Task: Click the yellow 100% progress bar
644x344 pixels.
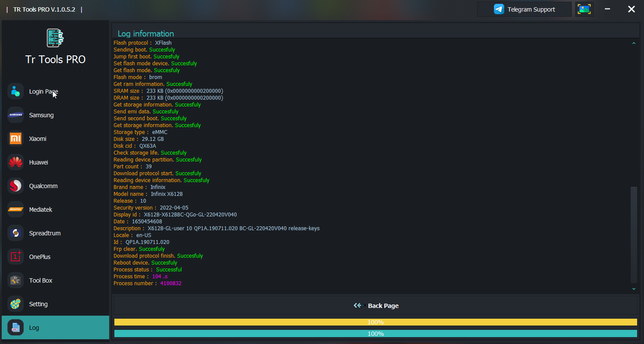Action: 376,322
